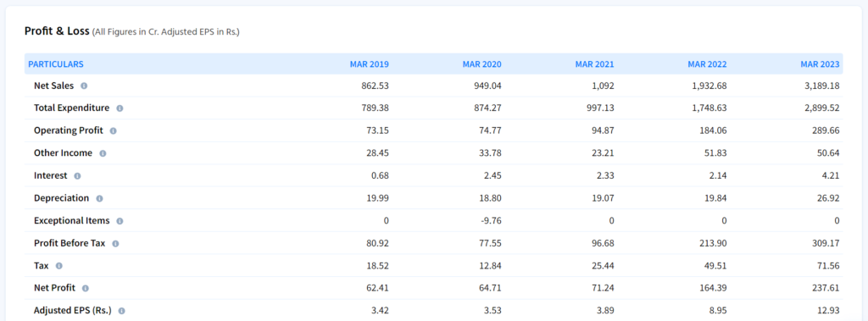
Task: Click the Net Sales value 3,189.18
Action: coord(822,86)
